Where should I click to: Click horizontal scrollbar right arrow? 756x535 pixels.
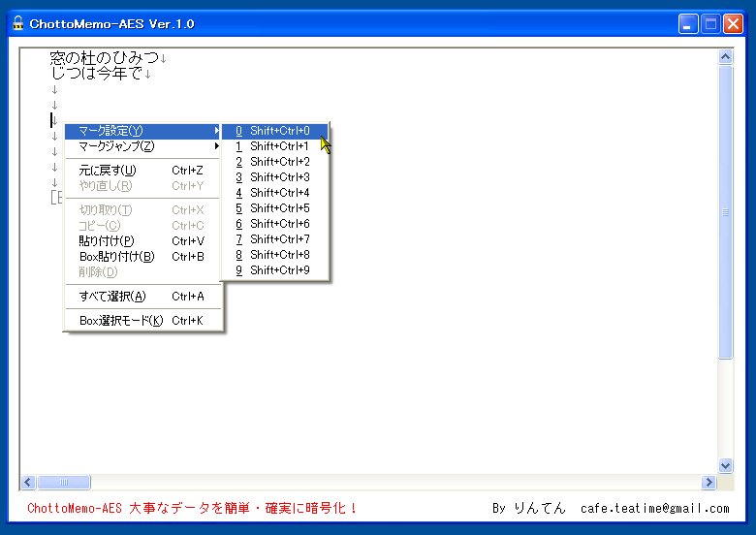(709, 482)
